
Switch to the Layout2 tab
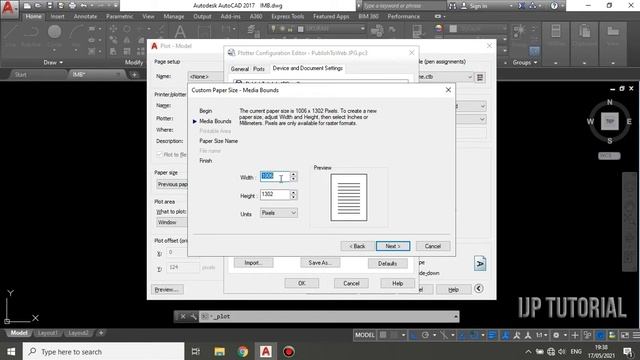78,333
